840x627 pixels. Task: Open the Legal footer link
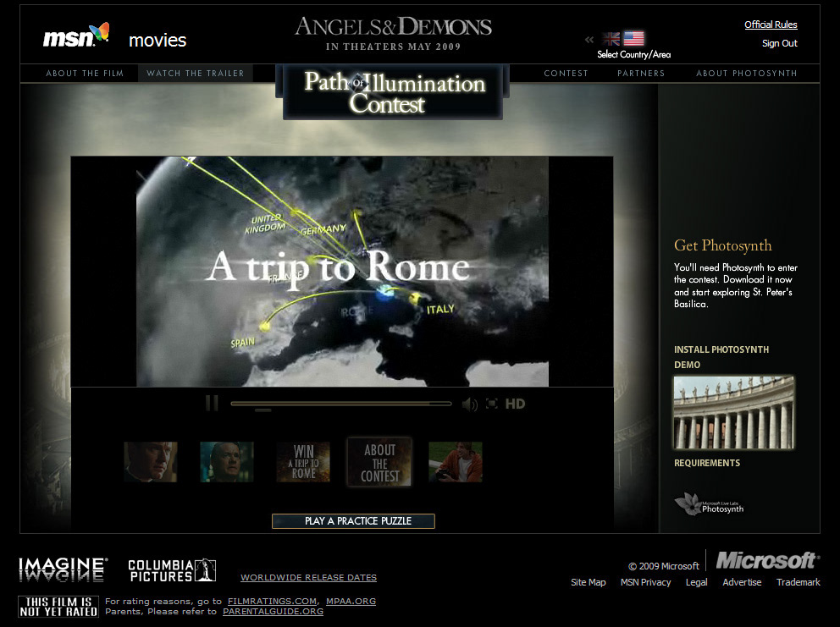click(x=696, y=582)
